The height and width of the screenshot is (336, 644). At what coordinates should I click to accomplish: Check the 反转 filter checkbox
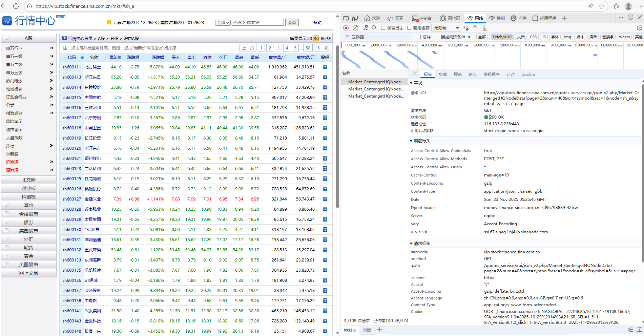pyautogui.click(x=419, y=37)
